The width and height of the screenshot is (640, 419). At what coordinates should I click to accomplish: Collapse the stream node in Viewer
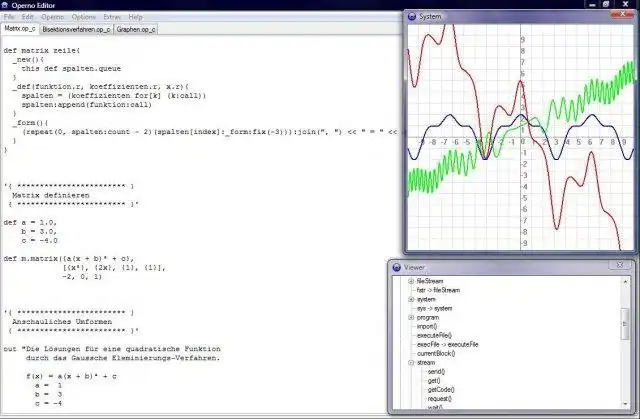point(411,363)
